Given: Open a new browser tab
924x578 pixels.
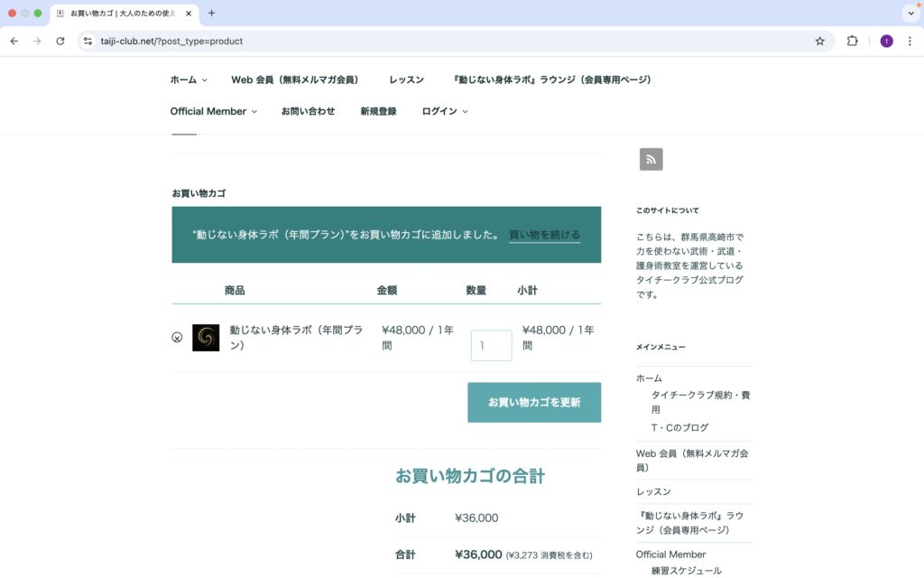Looking at the screenshot, I should [212, 14].
